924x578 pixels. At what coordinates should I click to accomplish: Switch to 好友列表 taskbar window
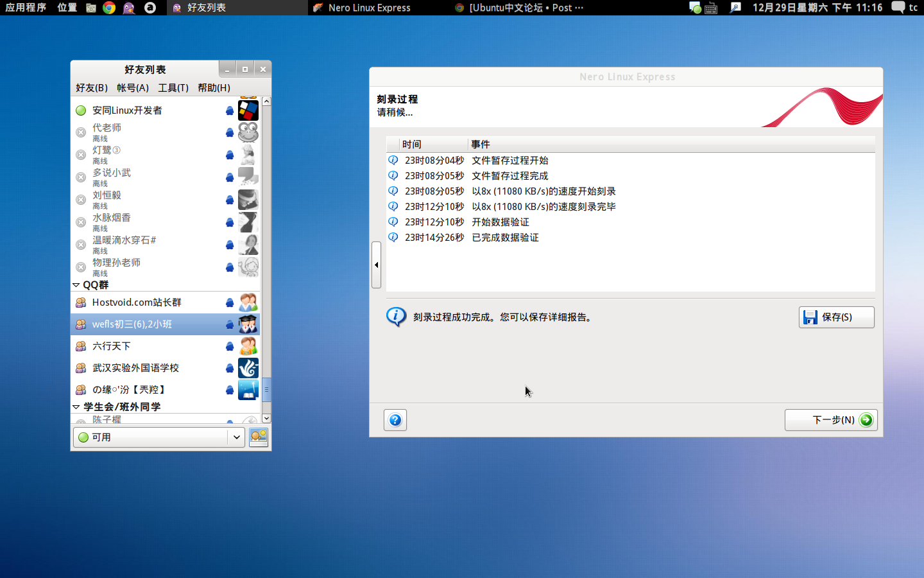tap(237, 8)
